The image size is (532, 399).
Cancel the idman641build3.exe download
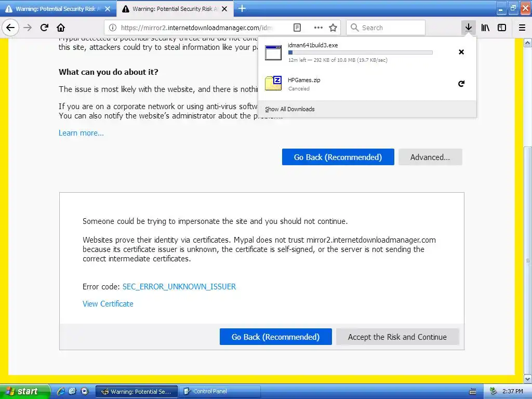(461, 52)
